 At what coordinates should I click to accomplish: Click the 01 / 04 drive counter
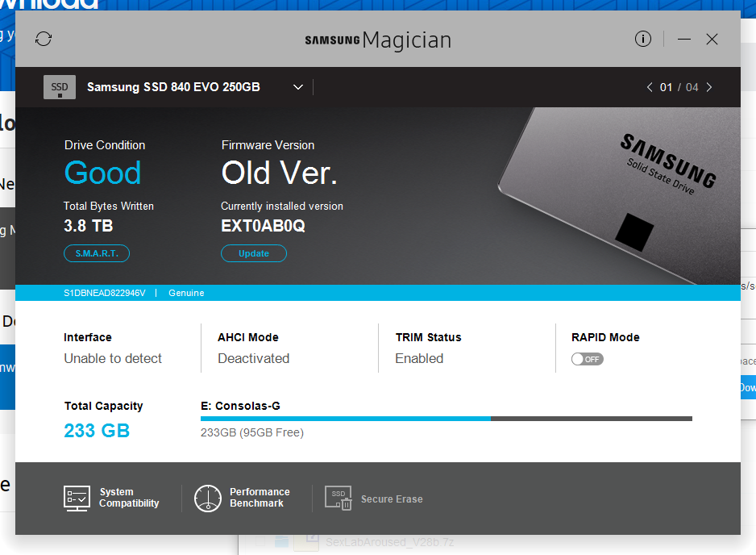[x=679, y=87]
